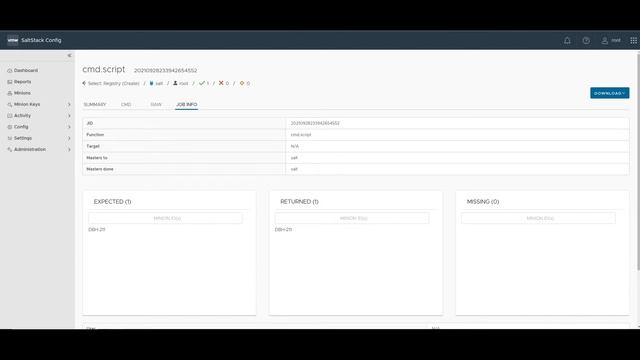Open the notifications bell
The height and width of the screenshot is (360, 640).
pyautogui.click(x=567, y=40)
